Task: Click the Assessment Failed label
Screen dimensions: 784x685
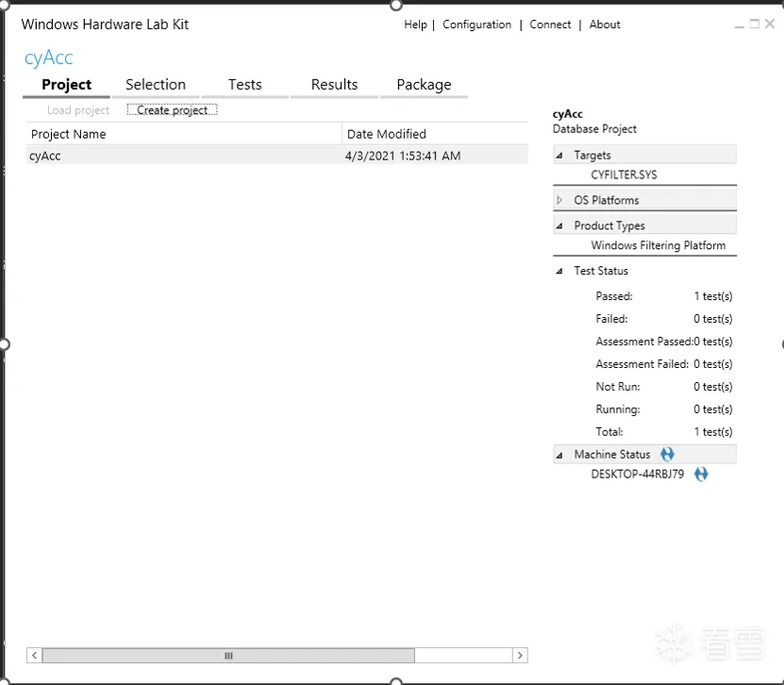Action: point(642,364)
